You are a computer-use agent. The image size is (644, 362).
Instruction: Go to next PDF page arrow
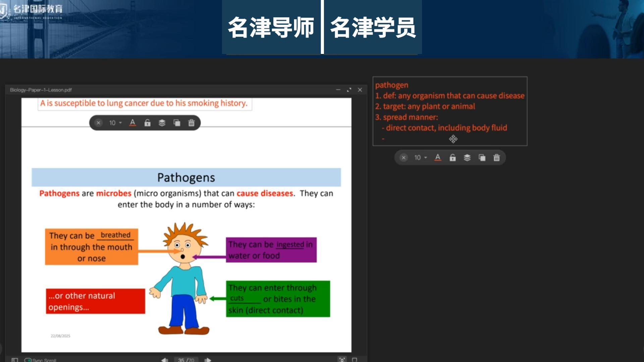[208, 360]
